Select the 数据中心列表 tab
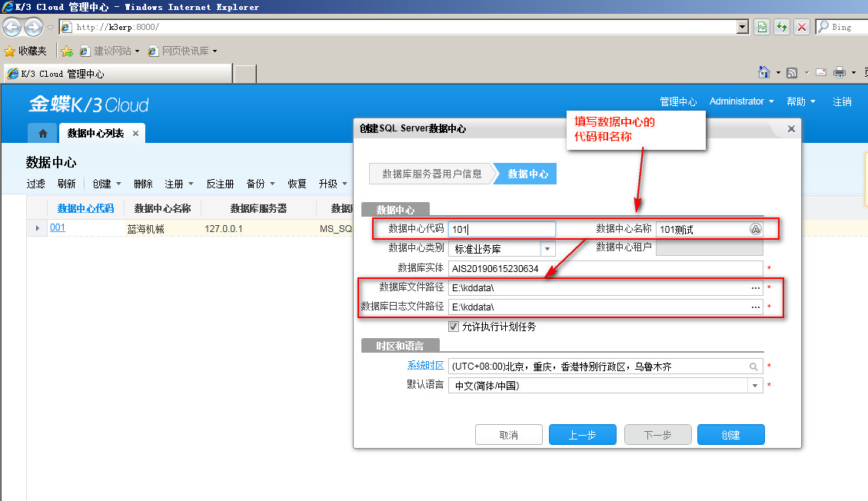 [96, 133]
